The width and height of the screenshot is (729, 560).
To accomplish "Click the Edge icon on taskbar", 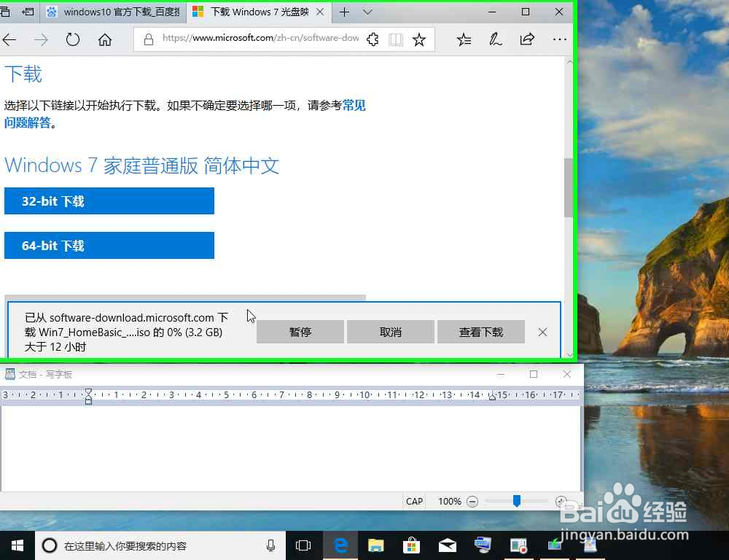I will point(340,545).
